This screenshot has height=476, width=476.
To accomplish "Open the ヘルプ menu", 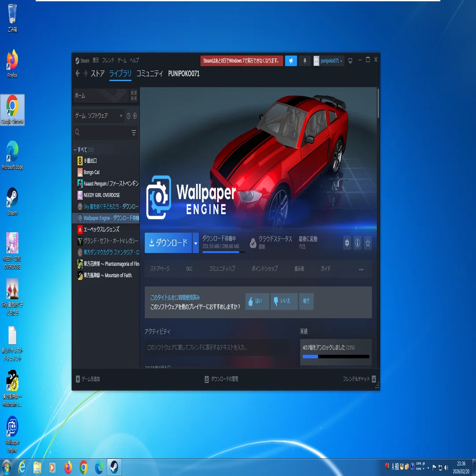I will tap(134, 60).
